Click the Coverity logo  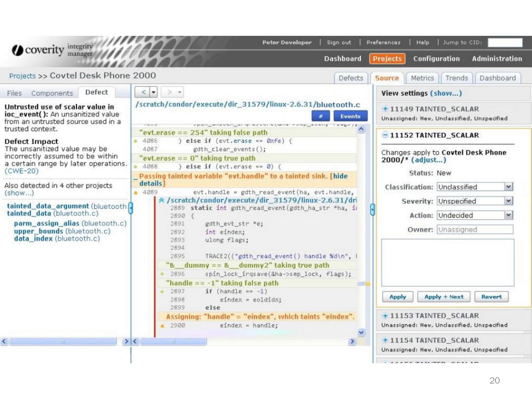tap(38, 50)
